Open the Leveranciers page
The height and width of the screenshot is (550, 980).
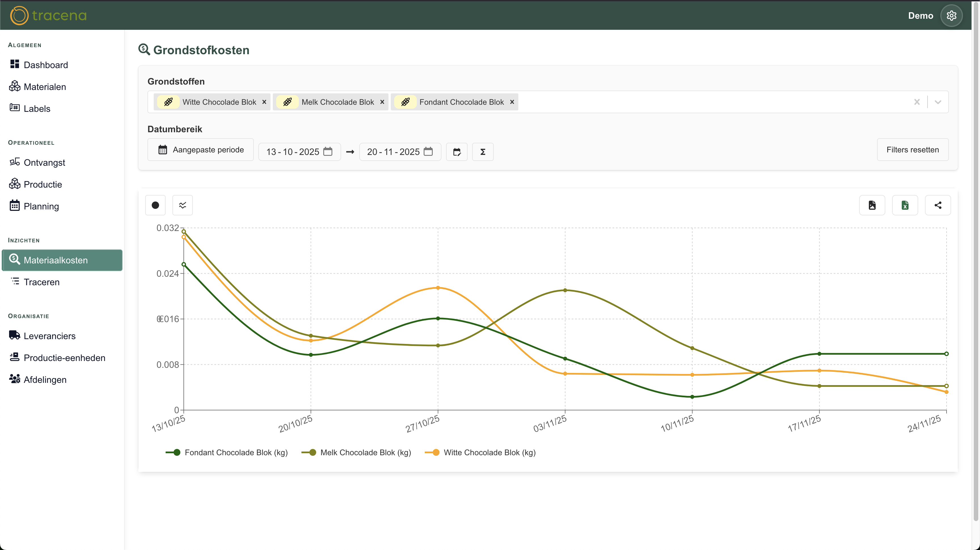tap(50, 336)
